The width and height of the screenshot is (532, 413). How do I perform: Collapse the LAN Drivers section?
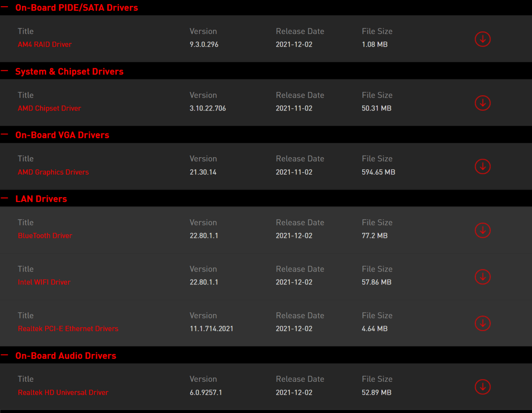coord(5,198)
